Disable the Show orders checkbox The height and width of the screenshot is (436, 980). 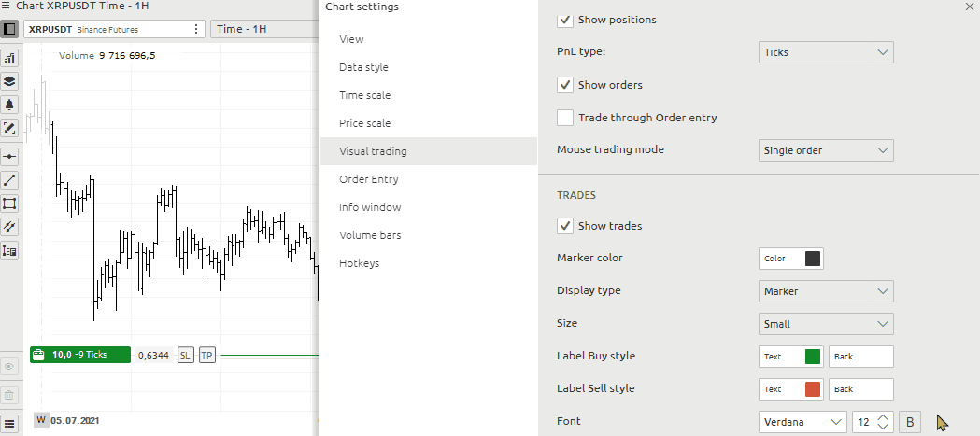(x=564, y=85)
